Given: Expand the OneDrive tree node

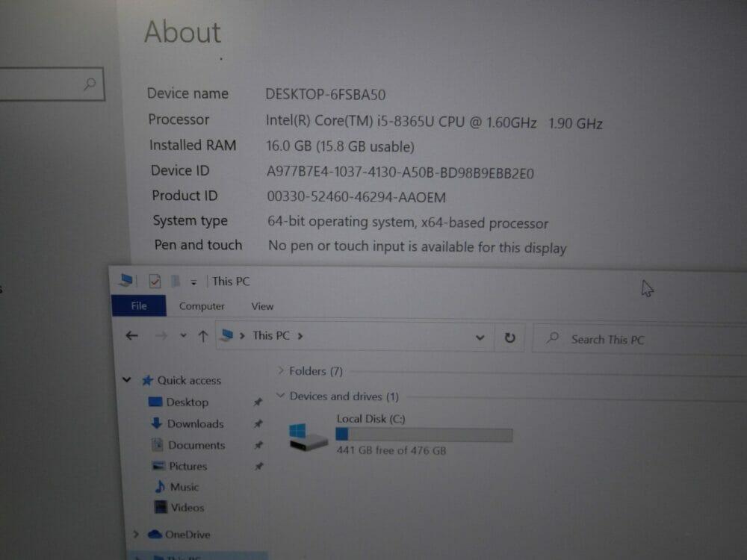Looking at the screenshot, I should click(136, 534).
